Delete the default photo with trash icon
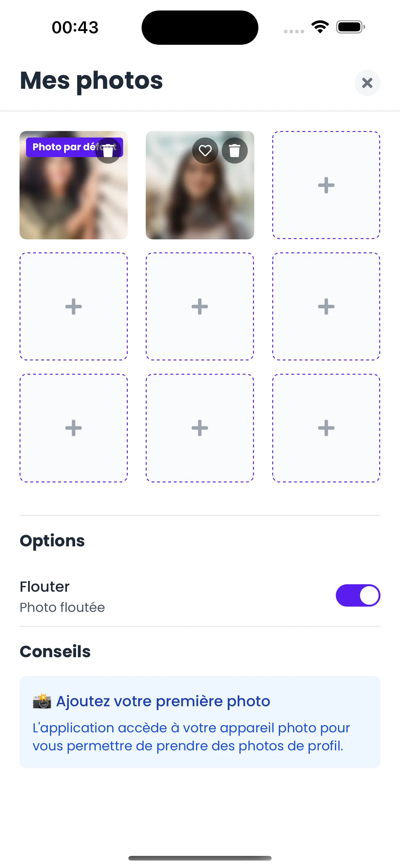 (108, 151)
